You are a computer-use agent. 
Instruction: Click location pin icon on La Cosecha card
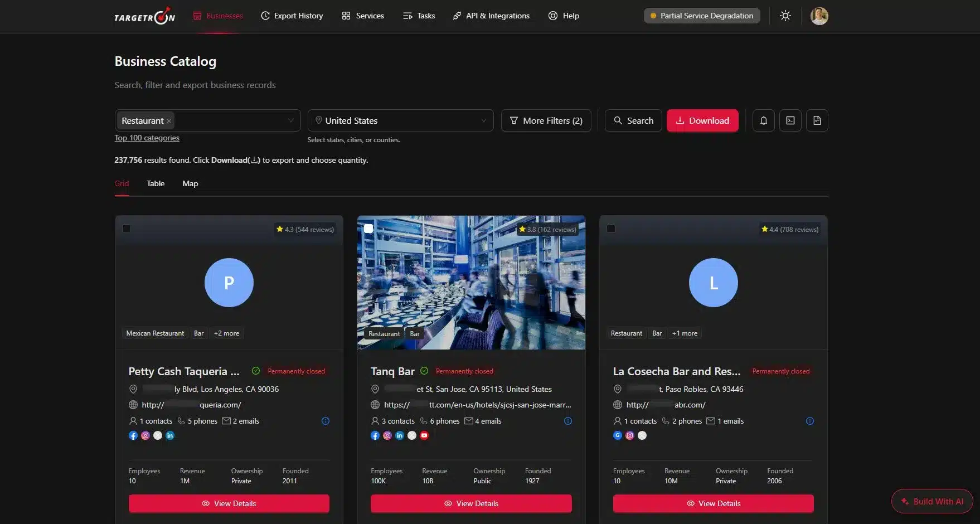pos(618,390)
